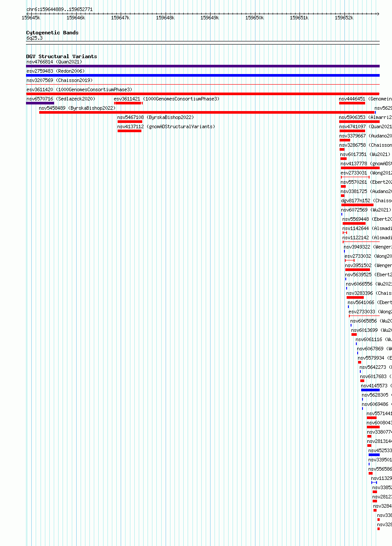Click the DGV Structural Variants track title
The image size is (392, 546).
point(62,56)
